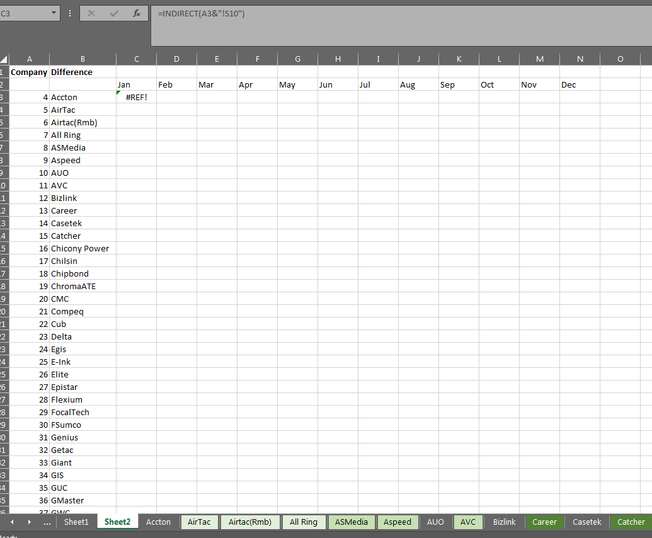Click the Name Box showing C3
The height and width of the screenshot is (538, 652).
tap(24, 13)
